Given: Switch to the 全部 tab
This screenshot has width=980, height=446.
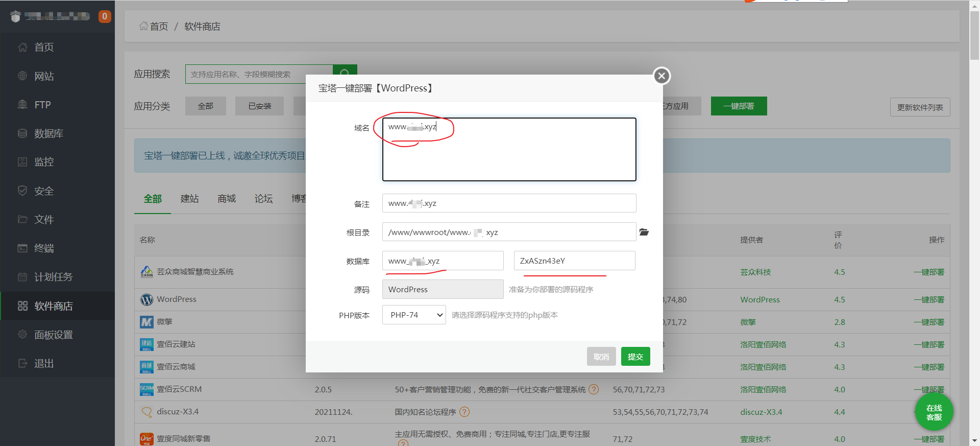Looking at the screenshot, I should tap(153, 199).
